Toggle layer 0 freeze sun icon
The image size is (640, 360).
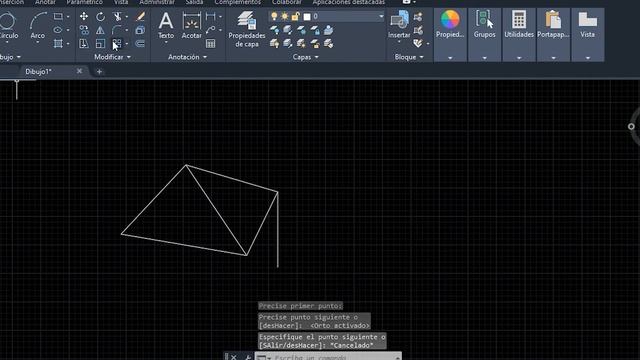pyautogui.click(x=284, y=16)
